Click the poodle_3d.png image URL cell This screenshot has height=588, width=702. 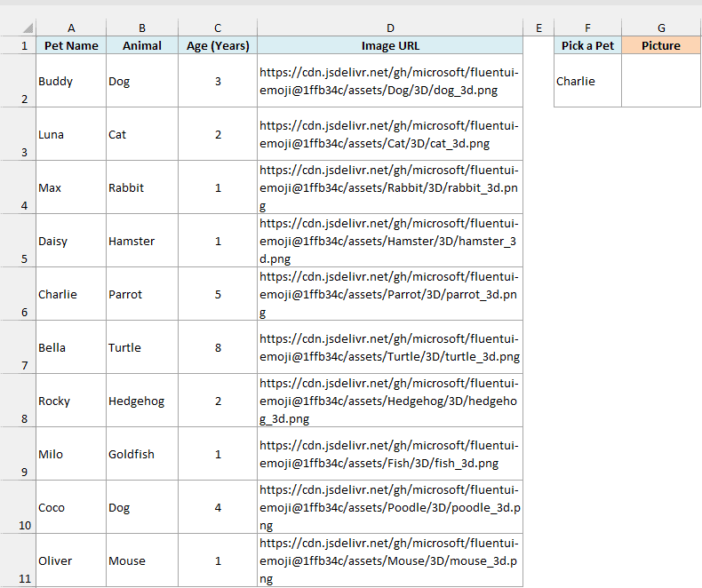point(390,506)
